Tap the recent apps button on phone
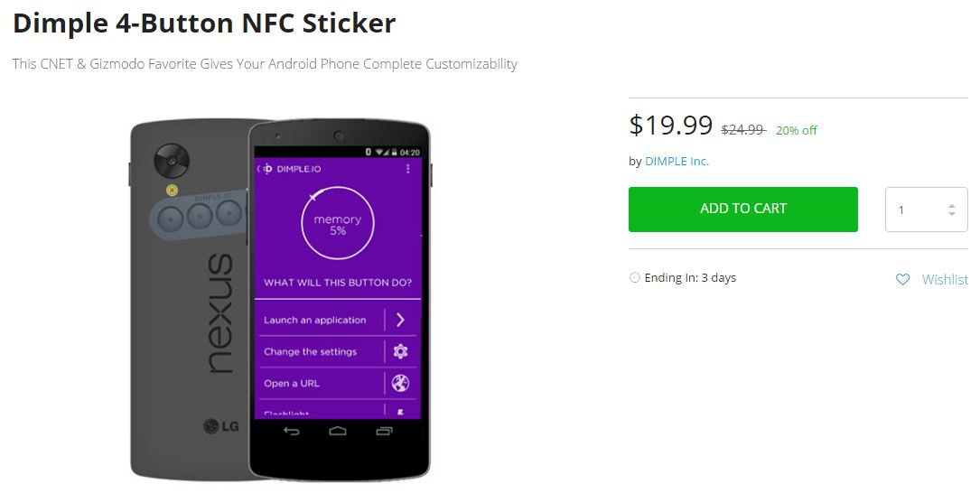This screenshot has width=980, height=503. tap(384, 432)
